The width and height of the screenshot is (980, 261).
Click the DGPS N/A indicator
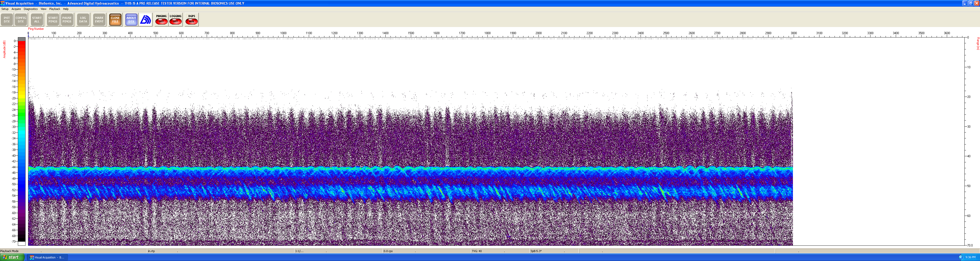click(x=192, y=20)
